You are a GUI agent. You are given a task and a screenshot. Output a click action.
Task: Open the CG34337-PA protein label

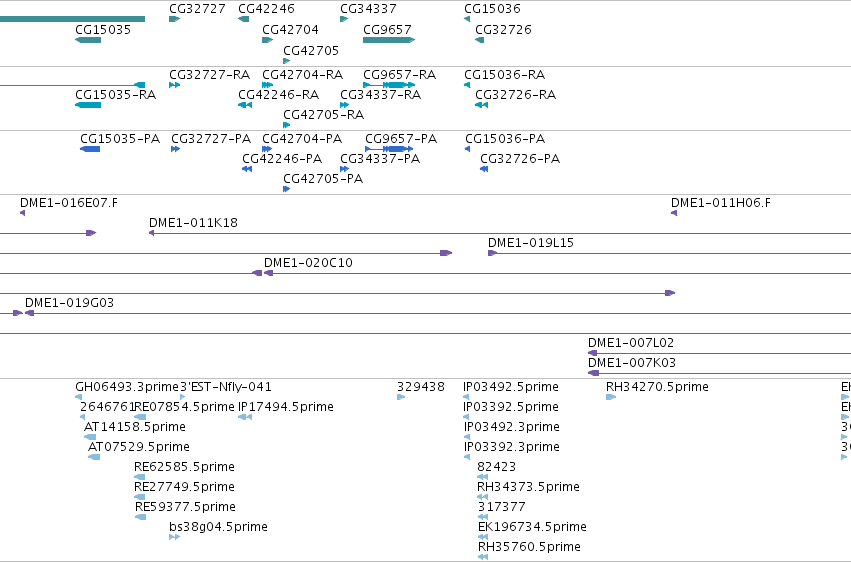tap(380, 159)
